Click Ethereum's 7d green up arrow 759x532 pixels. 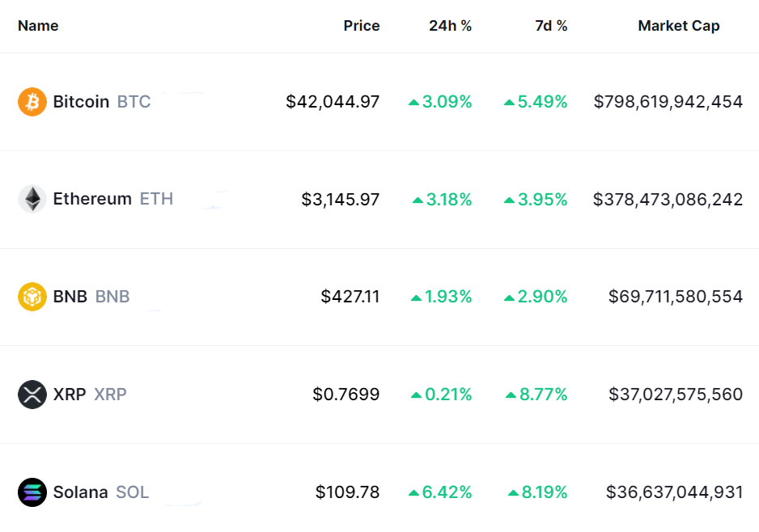click(x=509, y=200)
